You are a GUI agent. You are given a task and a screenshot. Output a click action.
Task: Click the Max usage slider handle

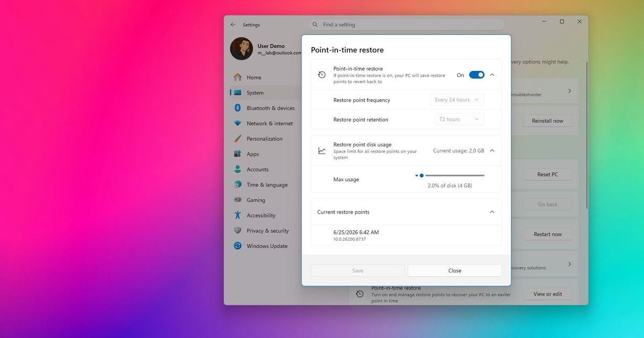(421, 175)
